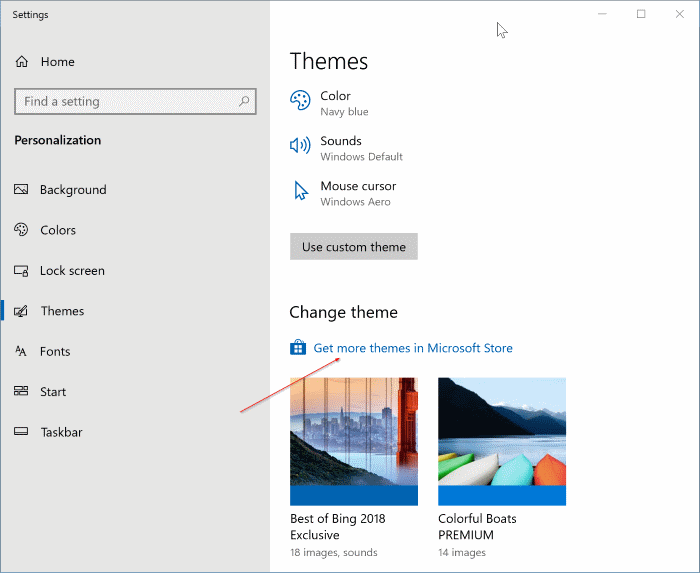
Task: Click the Best of Bing 2018 Exclusive title
Action: click(x=338, y=527)
